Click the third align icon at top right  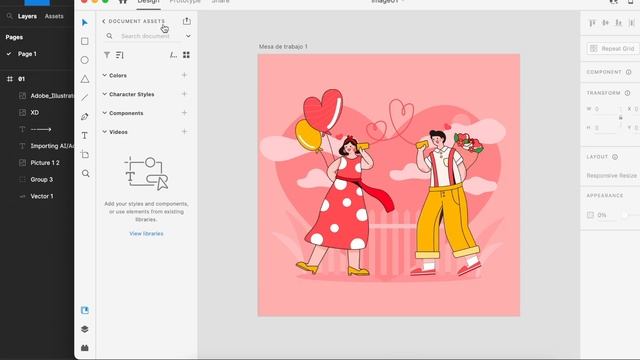[619, 23]
